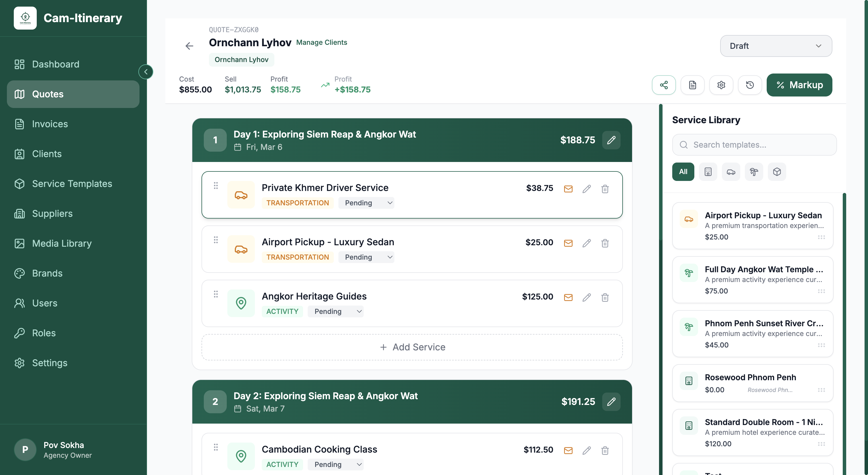The height and width of the screenshot is (475, 868).
Task: Filter Service Library by hotels (building icon)
Action: pos(708,172)
